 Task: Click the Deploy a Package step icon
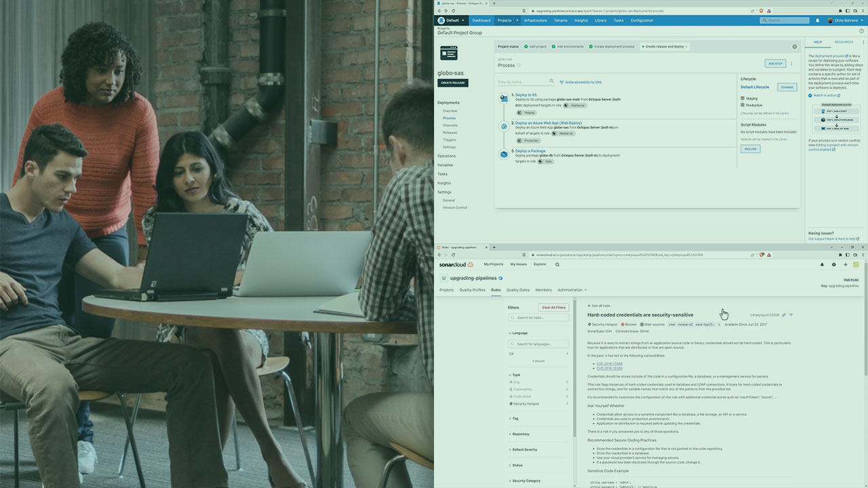pyautogui.click(x=504, y=155)
